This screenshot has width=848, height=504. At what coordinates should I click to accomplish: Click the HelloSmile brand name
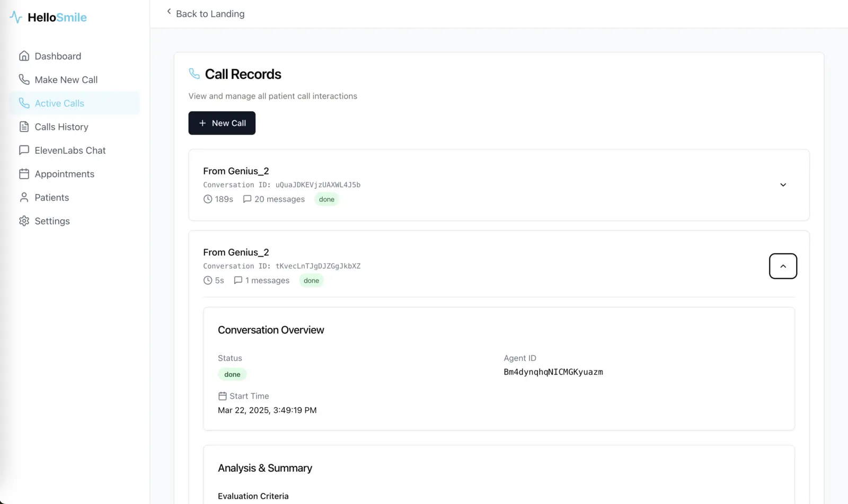[57, 17]
